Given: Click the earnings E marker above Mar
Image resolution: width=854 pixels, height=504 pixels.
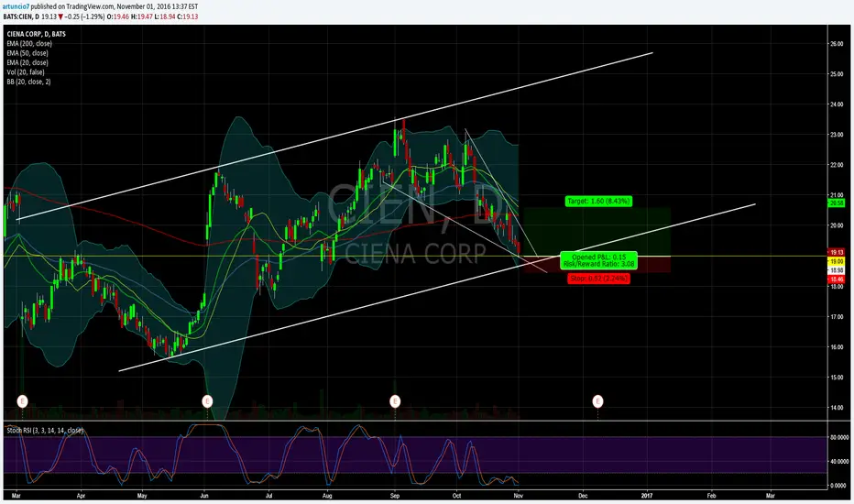Looking at the screenshot, I should click(22, 401).
